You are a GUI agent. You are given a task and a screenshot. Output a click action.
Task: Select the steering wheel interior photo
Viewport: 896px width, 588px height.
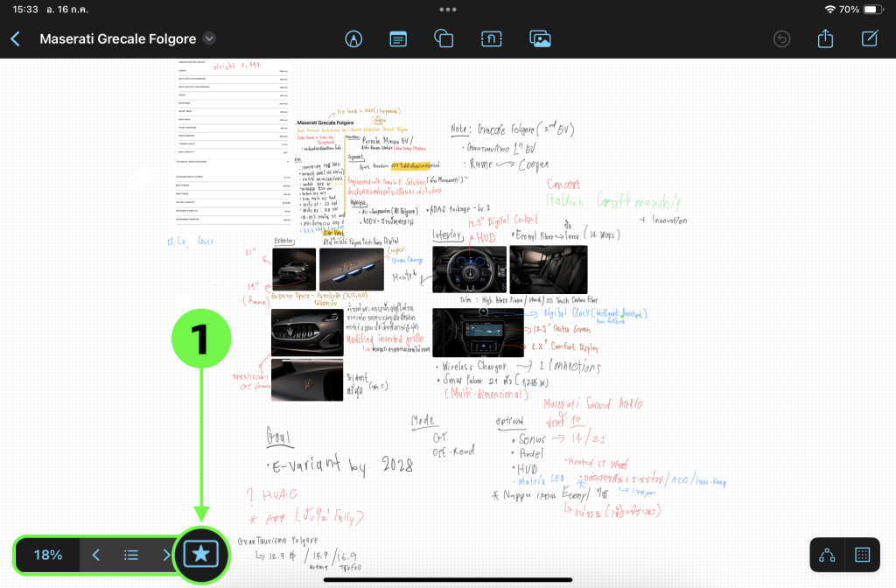[x=468, y=269]
